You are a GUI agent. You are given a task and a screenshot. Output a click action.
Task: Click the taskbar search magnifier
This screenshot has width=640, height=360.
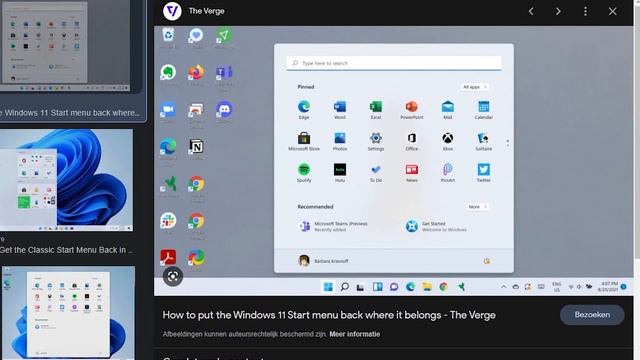click(344, 287)
